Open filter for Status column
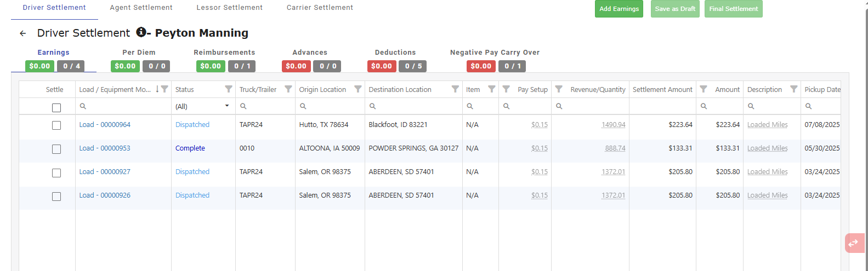Image resolution: width=868 pixels, height=271 pixels. (229, 89)
